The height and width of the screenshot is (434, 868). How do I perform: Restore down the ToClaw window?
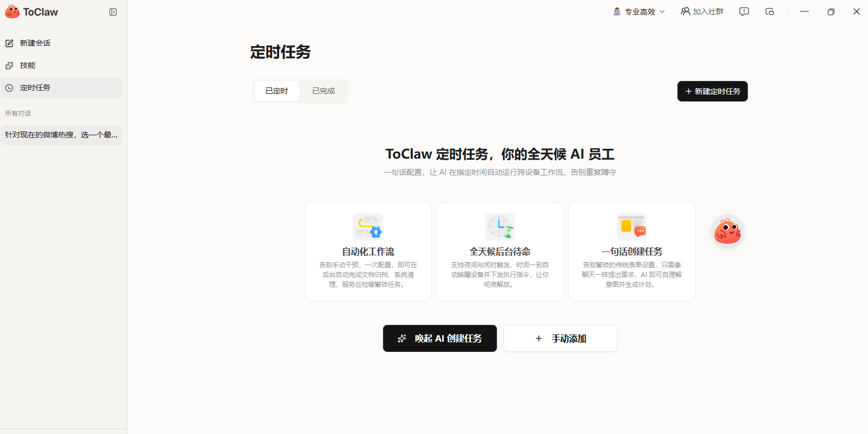click(x=831, y=11)
